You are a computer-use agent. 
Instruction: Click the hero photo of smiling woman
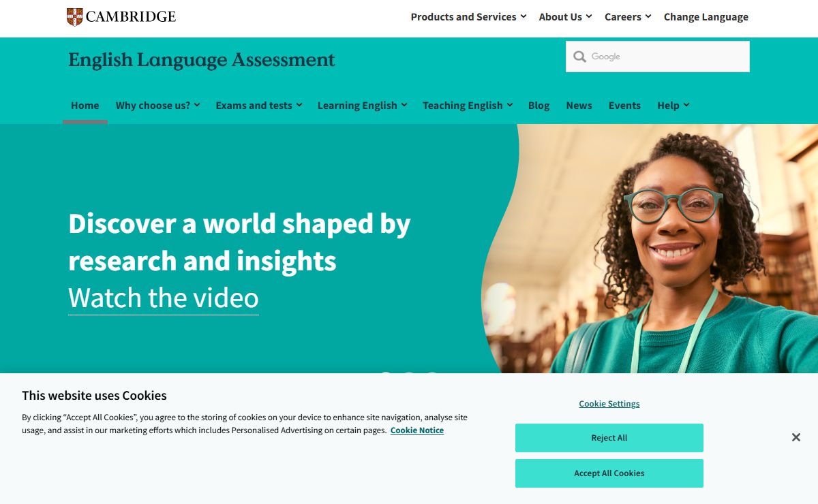point(651,249)
